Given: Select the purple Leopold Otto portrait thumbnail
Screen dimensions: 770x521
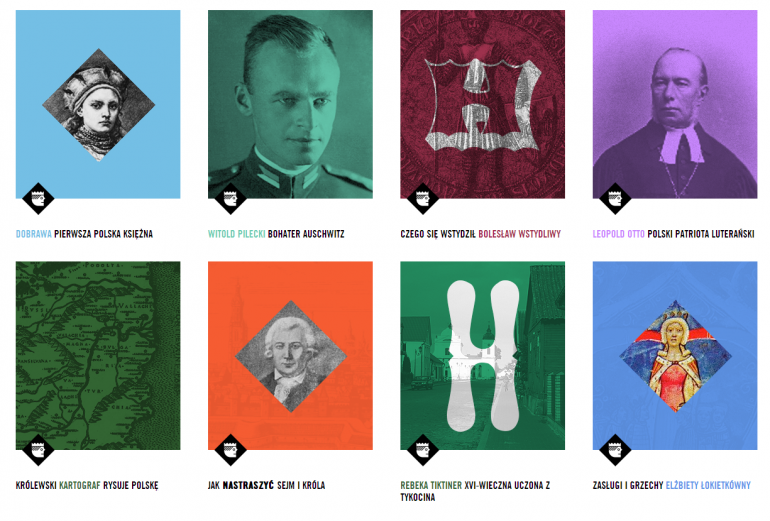Looking at the screenshot, I should point(675,104).
